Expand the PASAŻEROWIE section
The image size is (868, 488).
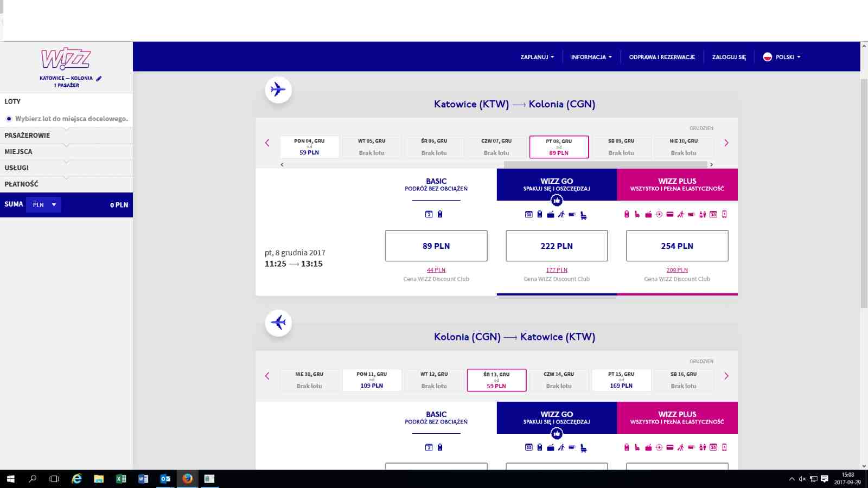[x=66, y=136]
